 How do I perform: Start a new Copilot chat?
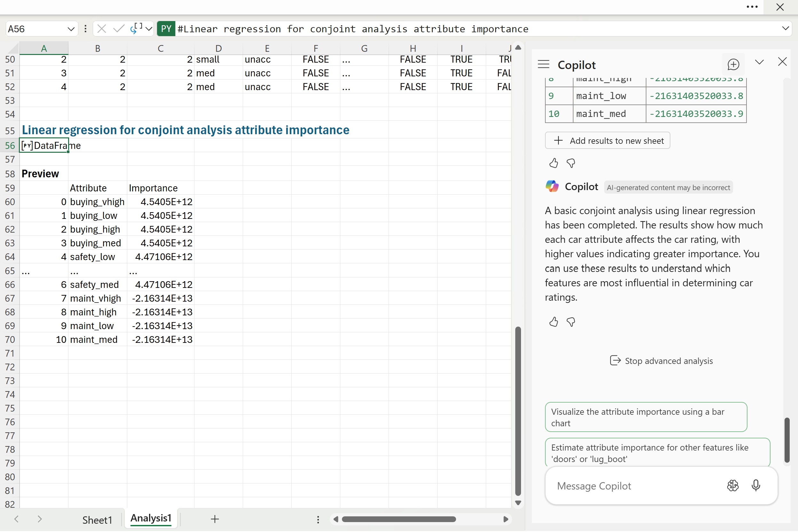click(733, 65)
